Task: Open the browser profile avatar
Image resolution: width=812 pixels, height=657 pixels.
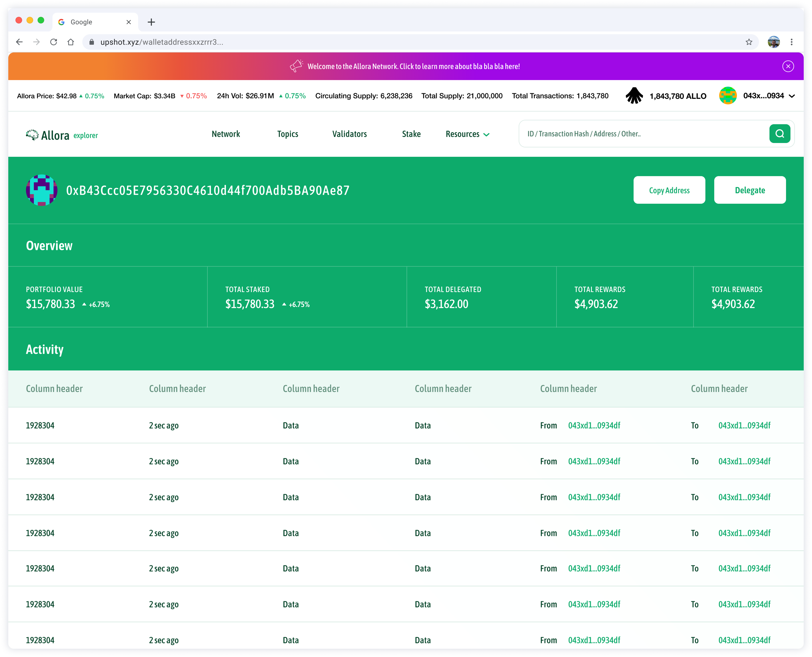Action: tap(774, 42)
